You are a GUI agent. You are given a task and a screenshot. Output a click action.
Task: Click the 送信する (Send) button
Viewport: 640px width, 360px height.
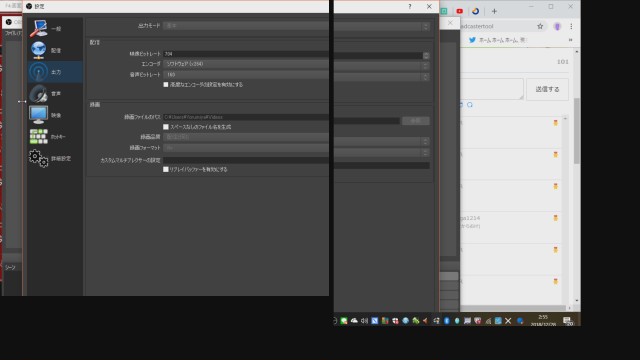pos(547,89)
